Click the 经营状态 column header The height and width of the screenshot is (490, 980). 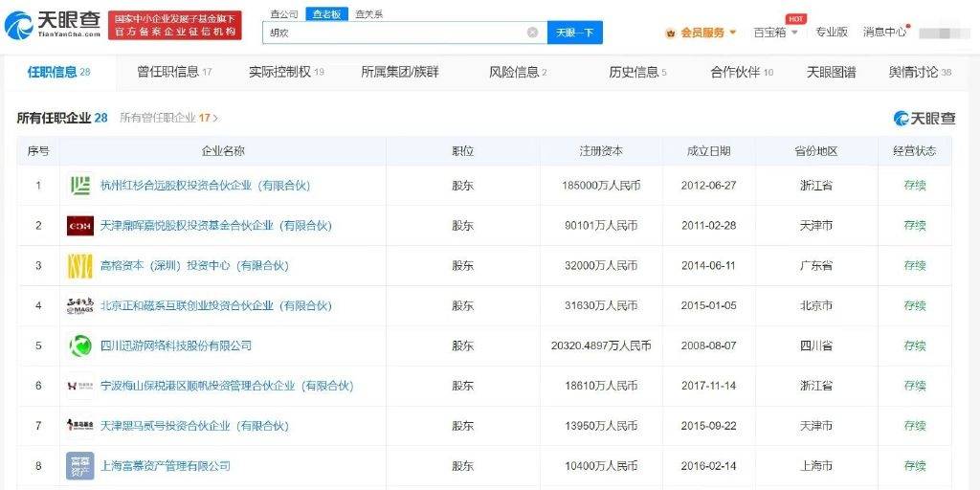pos(915,151)
